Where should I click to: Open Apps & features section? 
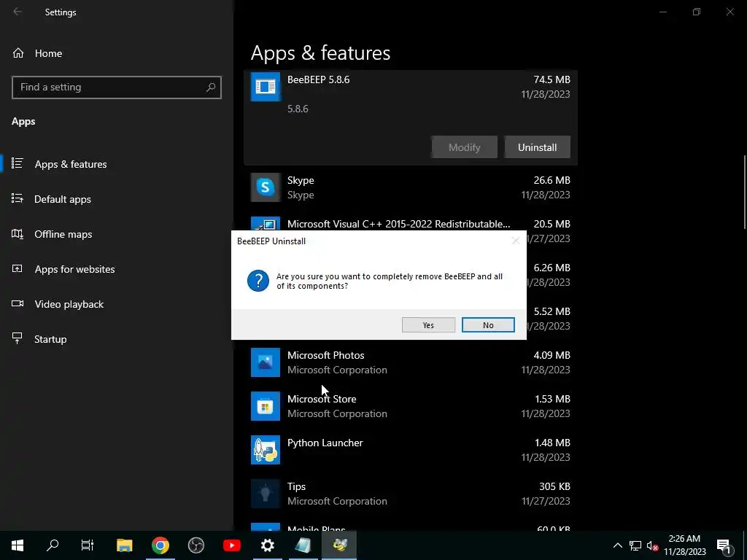pos(71,164)
